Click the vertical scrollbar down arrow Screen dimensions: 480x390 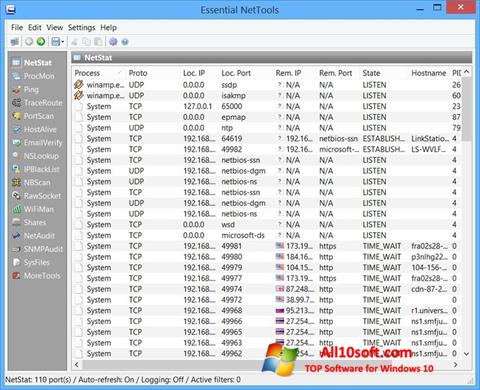pos(466,354)
